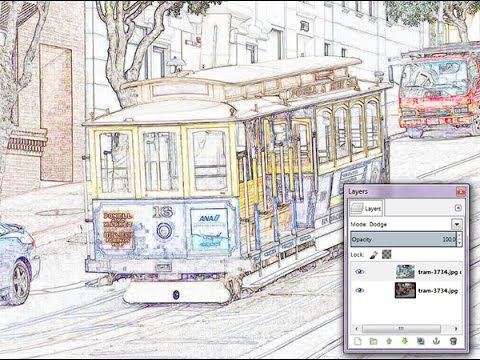Close the Layers dialog window
Screen dimensions: 480x360
(461, 192)
